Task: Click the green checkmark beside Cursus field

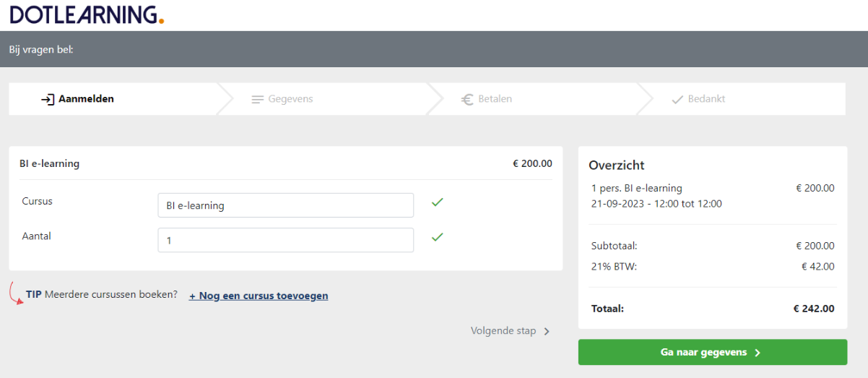Action: coord(437,202)
